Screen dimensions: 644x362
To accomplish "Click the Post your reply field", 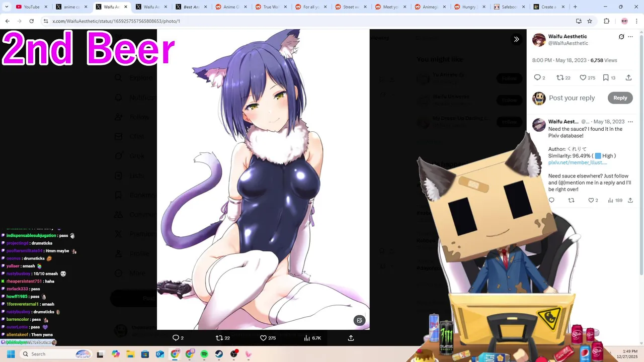I will pos(572,98).
